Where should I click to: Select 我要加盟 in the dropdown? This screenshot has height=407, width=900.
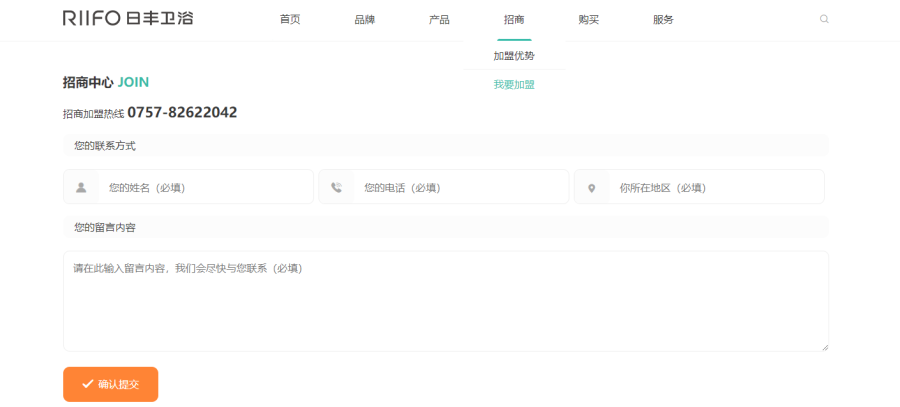pos(514,85)
